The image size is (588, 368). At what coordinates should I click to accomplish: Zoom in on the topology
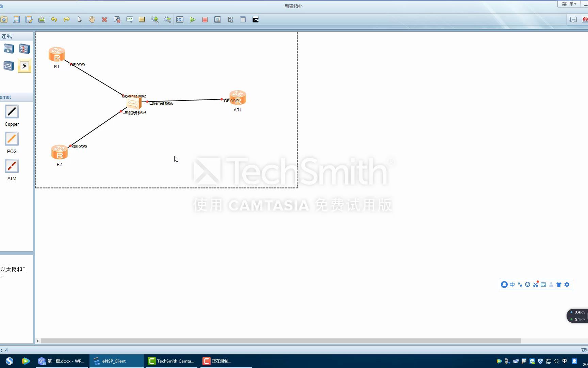155,19
